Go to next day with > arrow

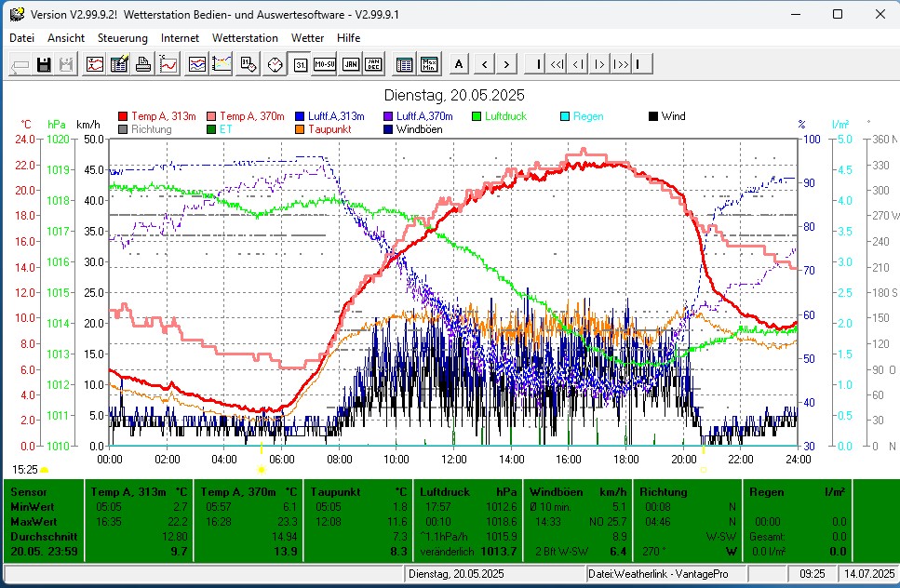click(506, 64)
